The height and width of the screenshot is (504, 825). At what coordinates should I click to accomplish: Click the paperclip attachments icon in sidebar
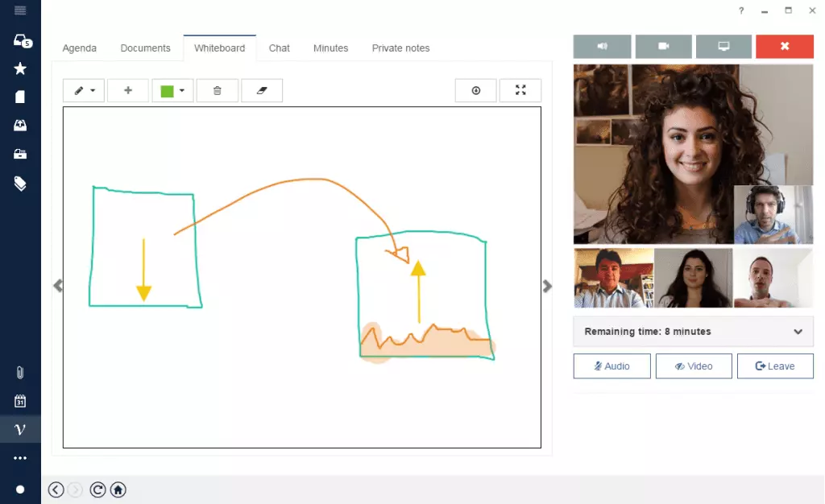20,373
